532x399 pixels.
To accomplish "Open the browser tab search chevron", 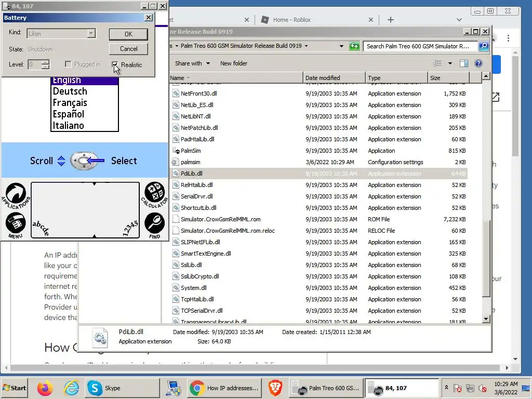I will (x=459, y=20).
